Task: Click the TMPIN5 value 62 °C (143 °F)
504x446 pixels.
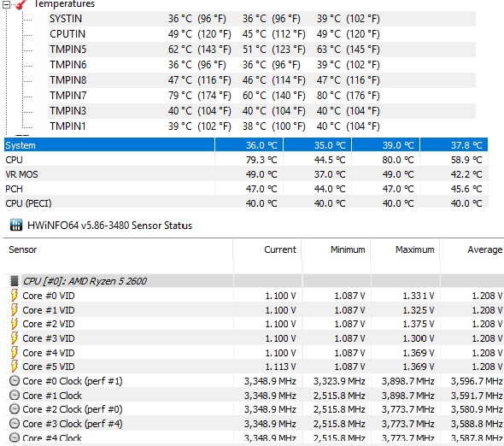Action: 200,50
